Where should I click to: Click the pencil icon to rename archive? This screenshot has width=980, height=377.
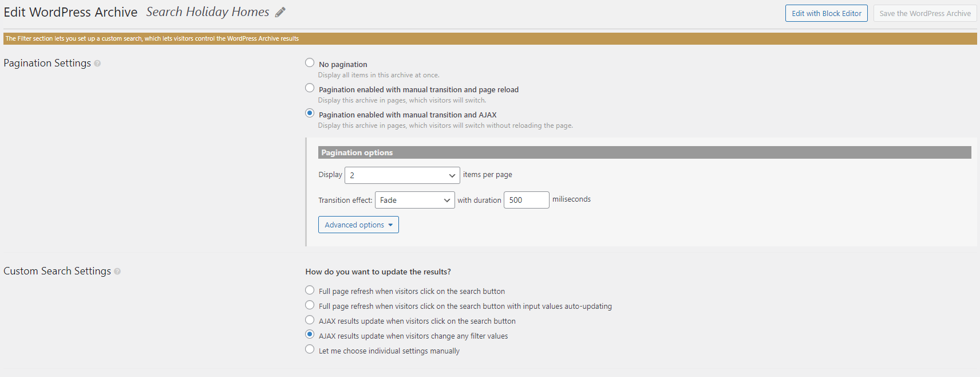(x=280, y=13)
